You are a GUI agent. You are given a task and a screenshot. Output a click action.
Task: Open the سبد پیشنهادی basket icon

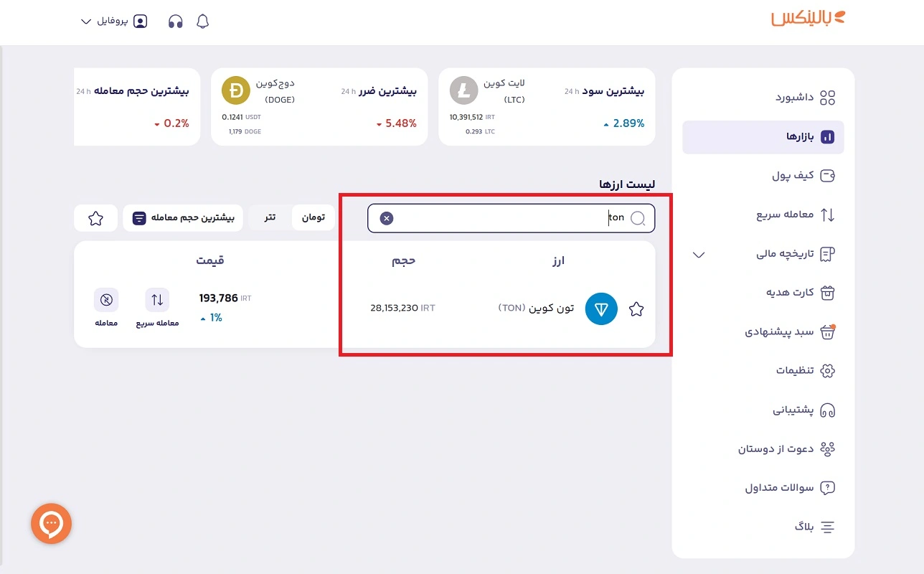coord(826,331)
